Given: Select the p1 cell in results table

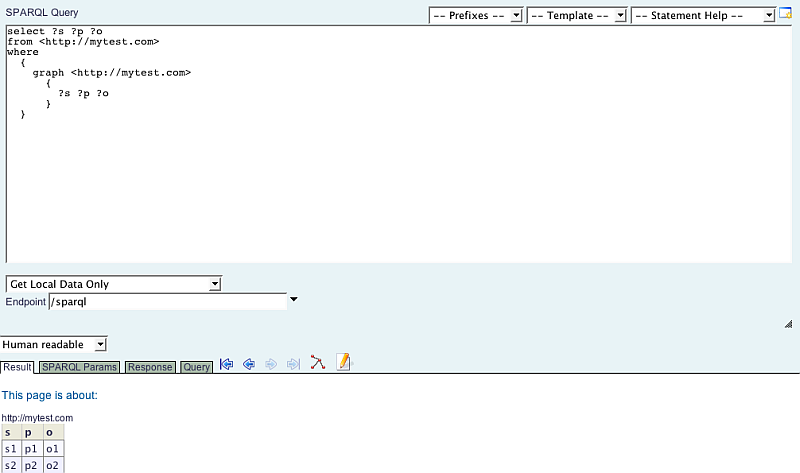Looking at the screenshot, I should point(32,449).
